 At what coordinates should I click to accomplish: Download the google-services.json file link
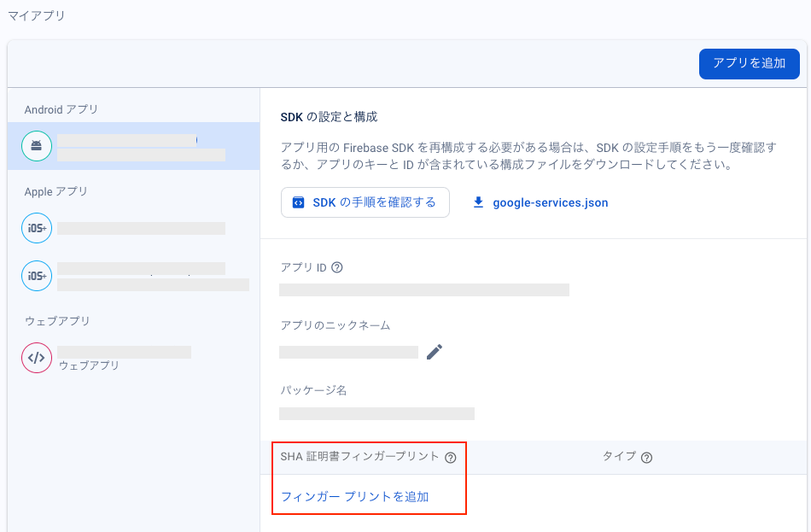point(551,203)
